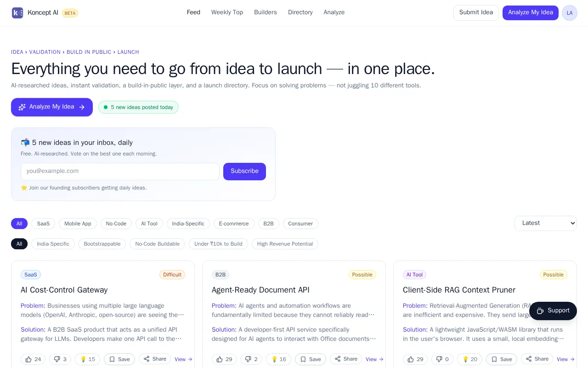Open the AI Cost-Control Gateway card title
Image resolution: width=588 pixels, height=368 pixels.
[64, 290]
